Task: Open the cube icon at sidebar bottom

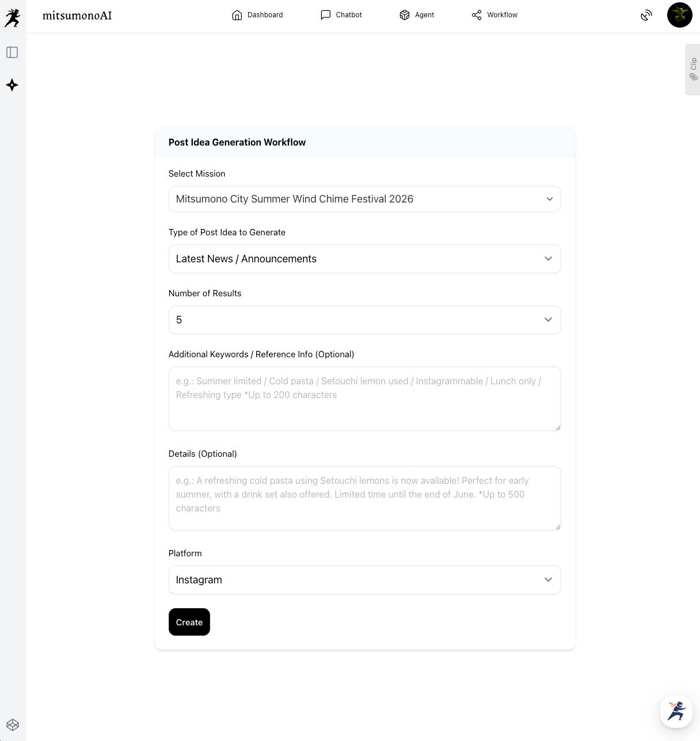Action: [13, 725]
